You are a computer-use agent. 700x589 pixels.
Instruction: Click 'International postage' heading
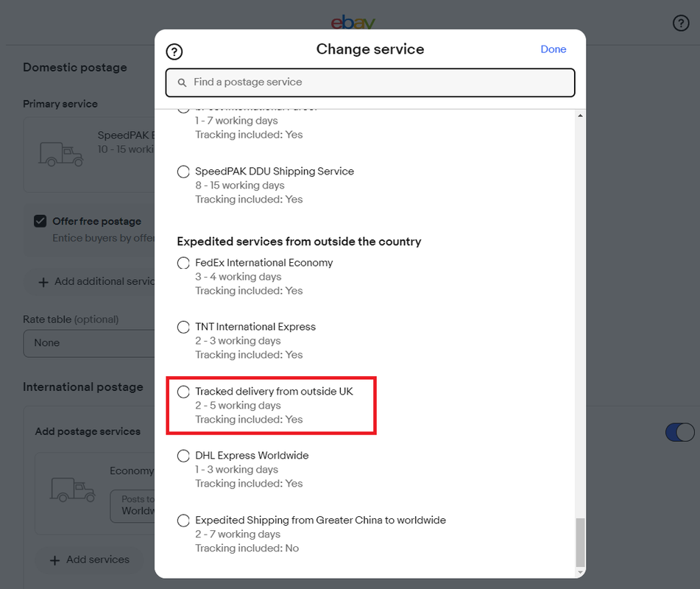[x=83, y=387]
